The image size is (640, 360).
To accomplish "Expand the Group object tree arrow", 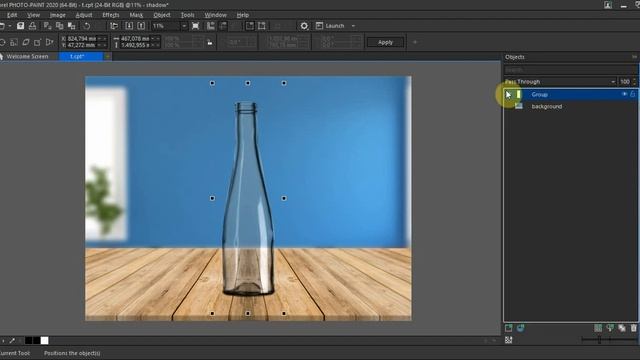I will tap(508, 94).
